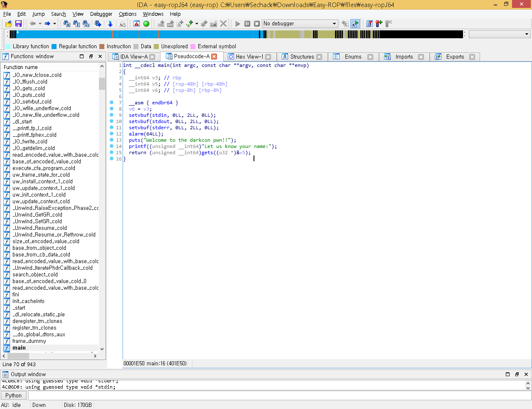532x409 pixels.
Task: Click the delete breakpoint traffic light icon
Action: (x=389, y=24)
